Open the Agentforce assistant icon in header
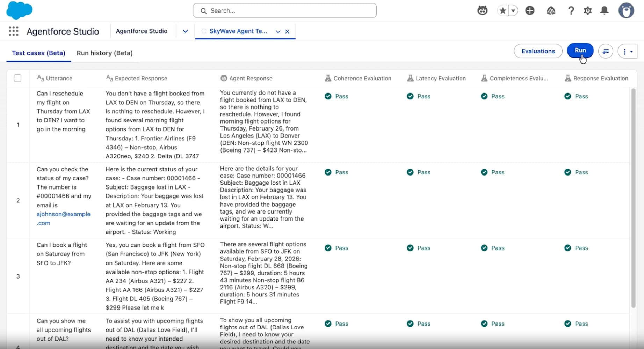Viewport: 644px width, 349px height. coord(482,11)
